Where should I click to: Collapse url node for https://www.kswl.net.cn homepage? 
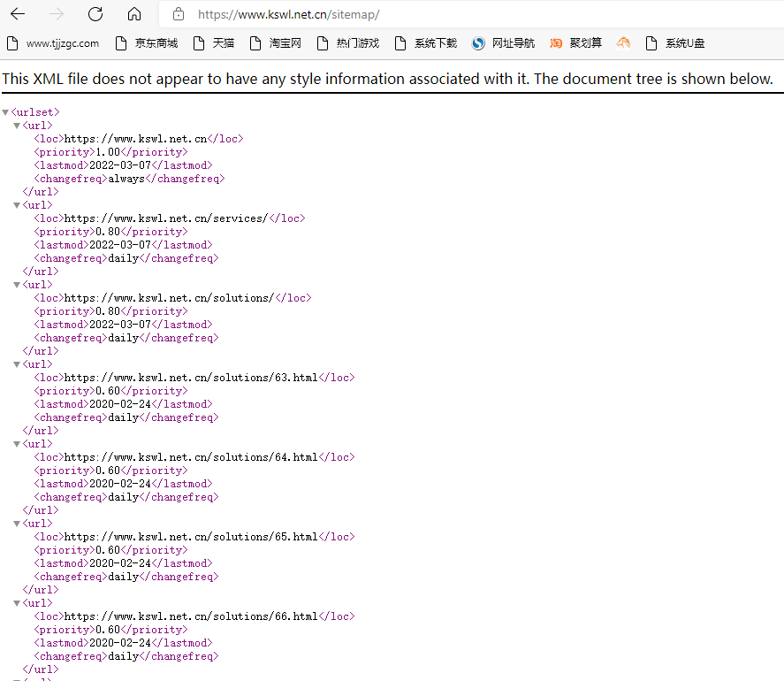pos(17,126)
